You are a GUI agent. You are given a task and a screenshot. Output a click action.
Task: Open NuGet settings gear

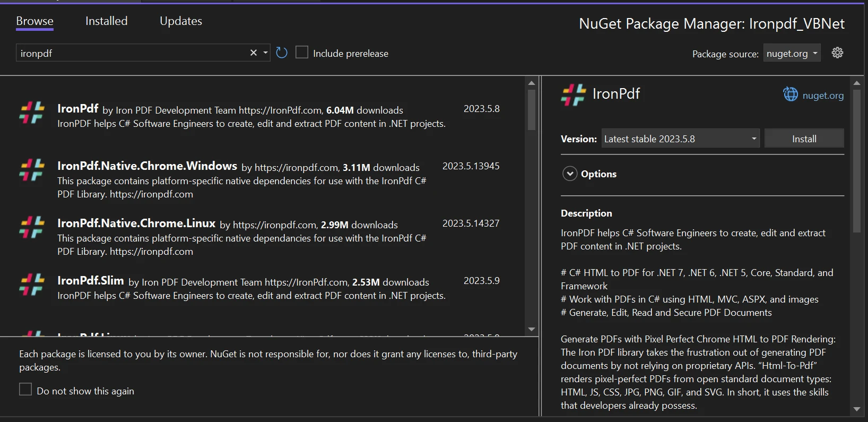tap(837, 53)
